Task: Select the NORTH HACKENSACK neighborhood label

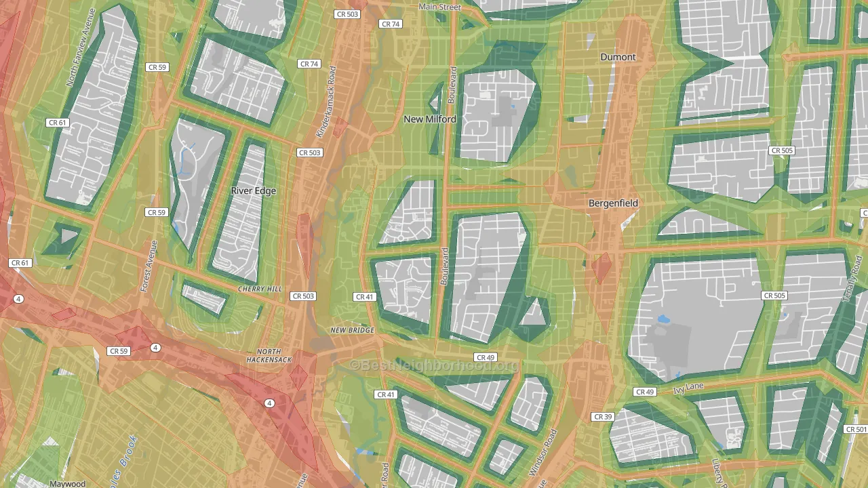Action: coord(269,356)
